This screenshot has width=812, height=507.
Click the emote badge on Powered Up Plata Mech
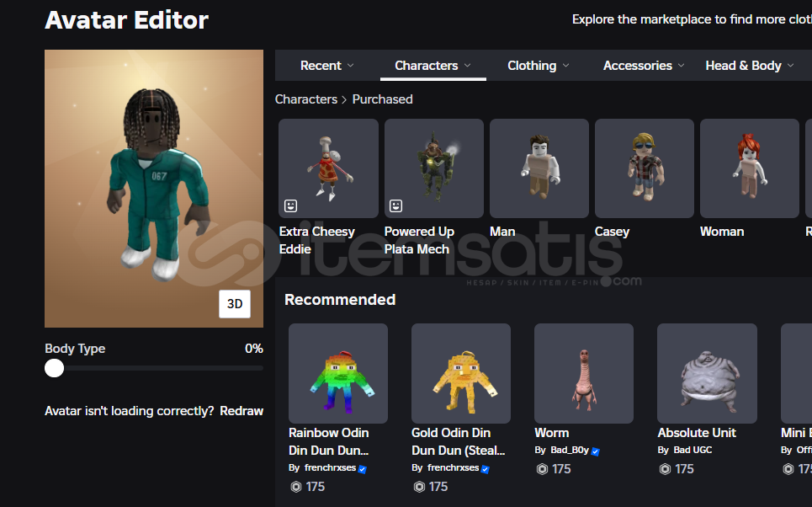395,205
